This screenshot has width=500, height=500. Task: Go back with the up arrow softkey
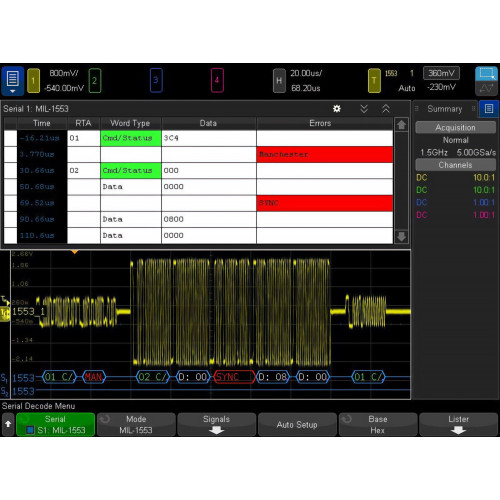pos(8,424)
